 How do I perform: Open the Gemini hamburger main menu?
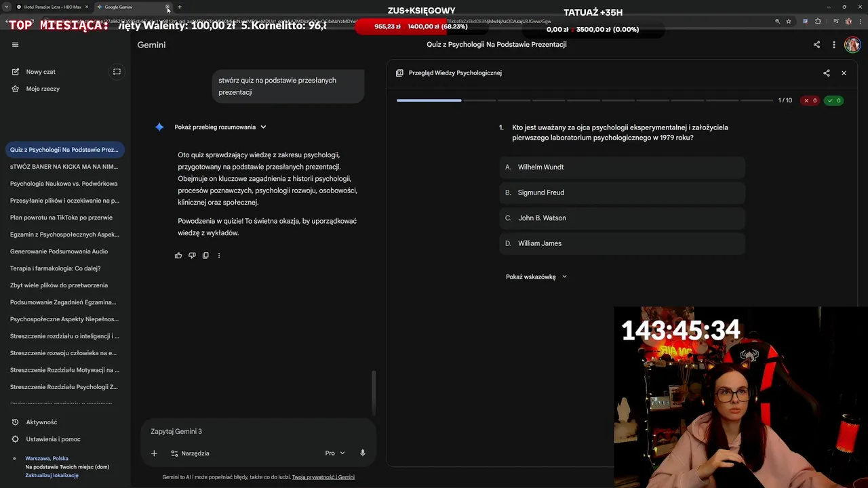(x=15, y=45)
